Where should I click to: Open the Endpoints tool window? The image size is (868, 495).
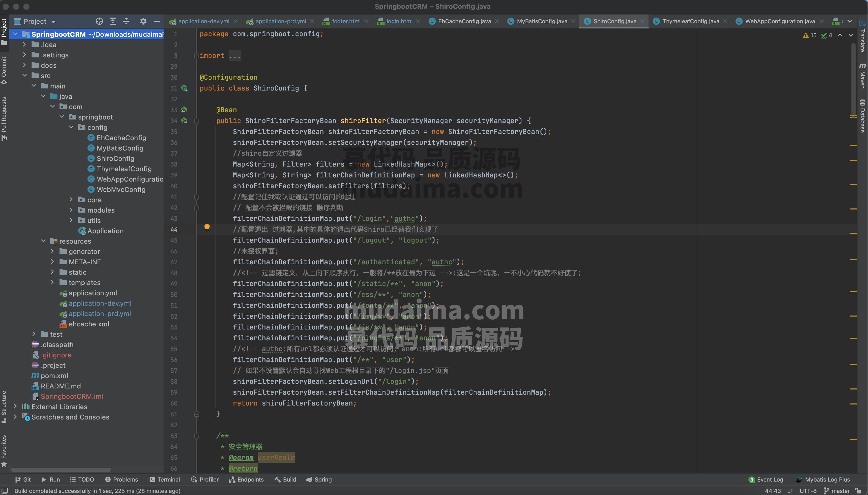[x=246, y=479]
